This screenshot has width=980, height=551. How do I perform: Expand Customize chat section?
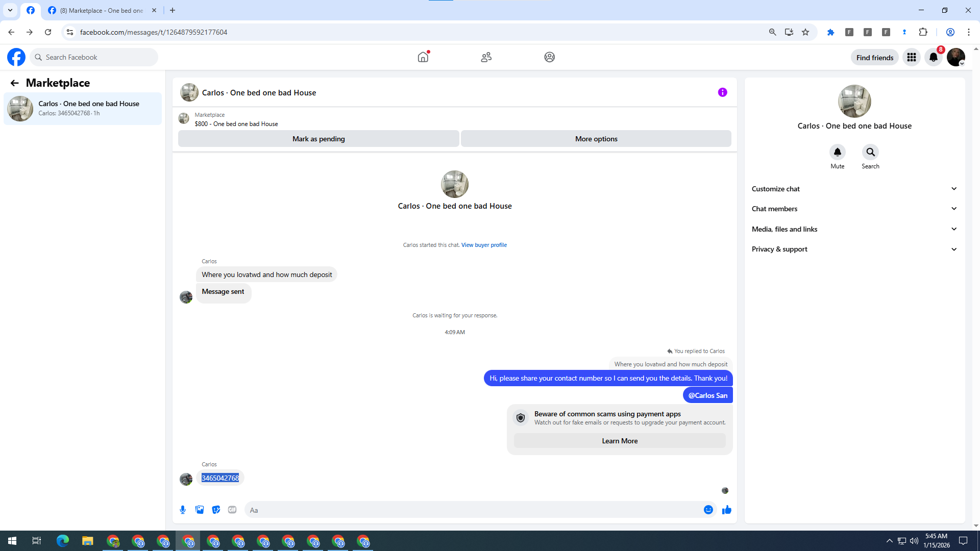[854, 189]
